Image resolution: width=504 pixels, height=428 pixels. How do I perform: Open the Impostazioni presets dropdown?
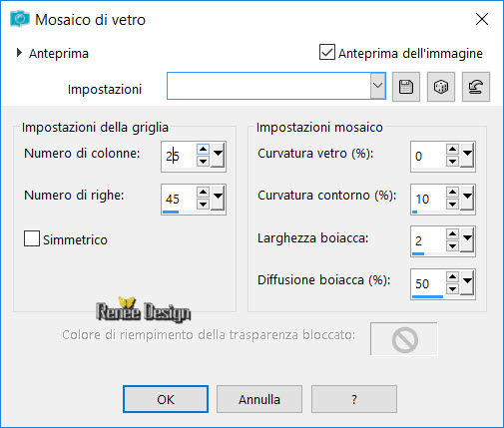[378, 86]
